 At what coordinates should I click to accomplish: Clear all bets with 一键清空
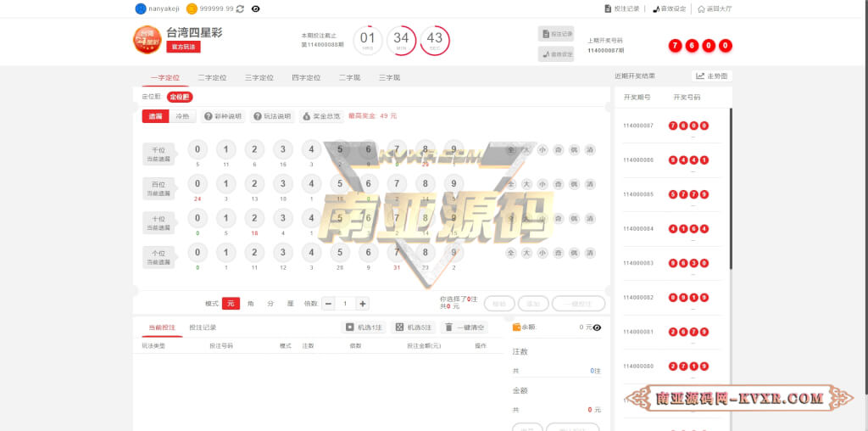point(464,327)
